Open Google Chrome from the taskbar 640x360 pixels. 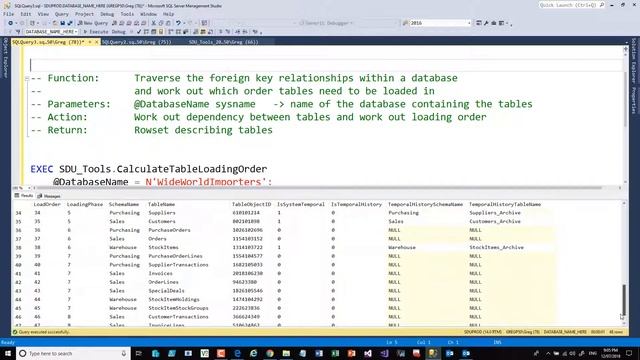[270, 353]
